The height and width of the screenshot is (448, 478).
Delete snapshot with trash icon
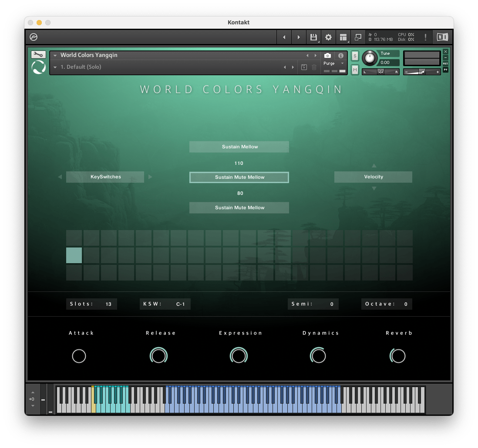[314, 67]
